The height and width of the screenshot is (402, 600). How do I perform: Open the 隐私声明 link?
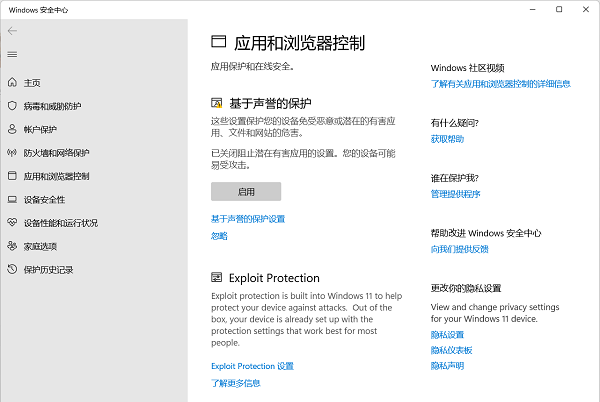coord(447,366)
